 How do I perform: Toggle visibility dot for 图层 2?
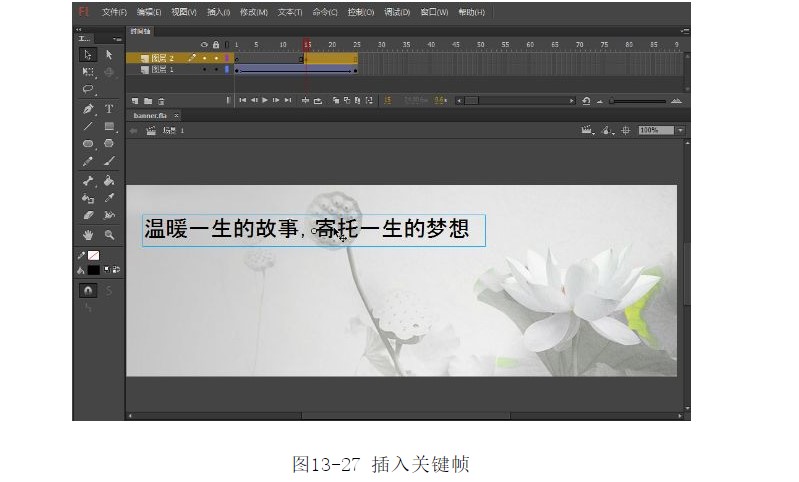click(204, 58)
